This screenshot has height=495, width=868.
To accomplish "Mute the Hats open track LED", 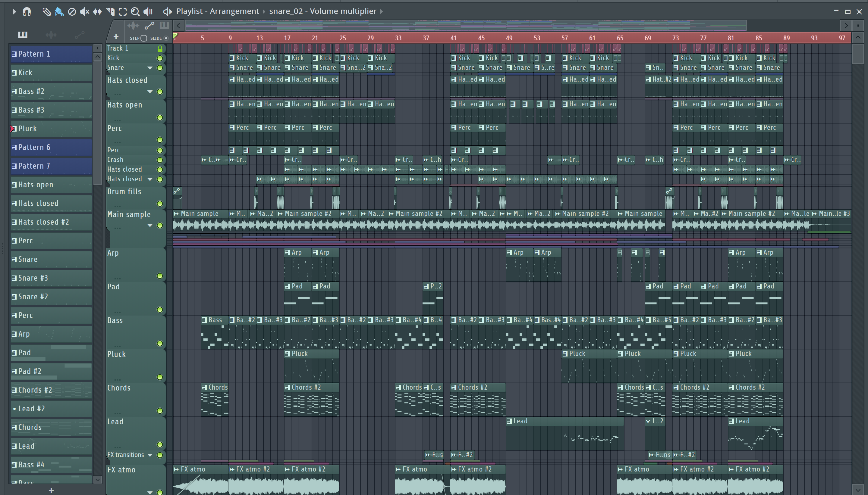I will (x=159, y=118).
